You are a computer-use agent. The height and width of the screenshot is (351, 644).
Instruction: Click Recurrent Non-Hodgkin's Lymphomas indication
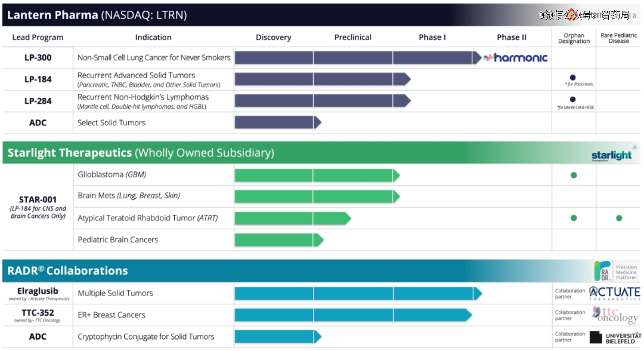click(143, 97)
